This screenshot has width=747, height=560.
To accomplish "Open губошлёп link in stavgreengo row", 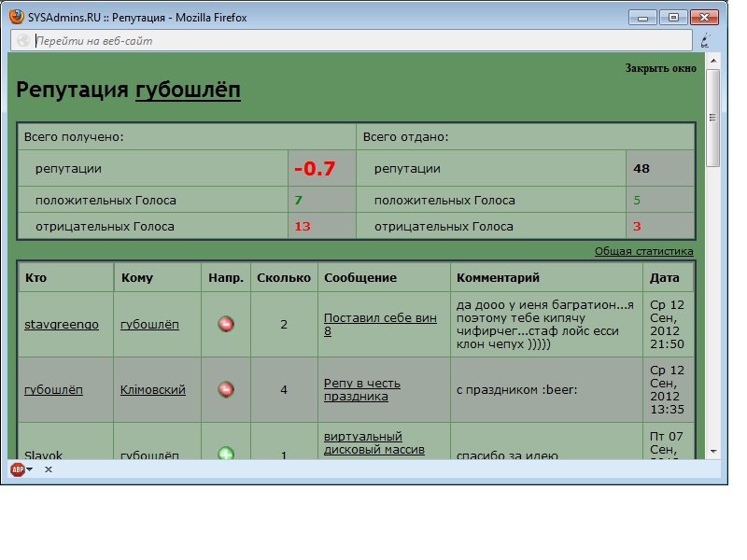I will tap(149, 324).
